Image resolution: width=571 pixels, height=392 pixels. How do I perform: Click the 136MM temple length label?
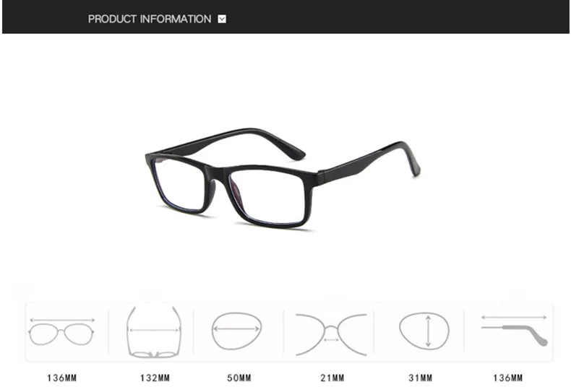click(508, 378)
